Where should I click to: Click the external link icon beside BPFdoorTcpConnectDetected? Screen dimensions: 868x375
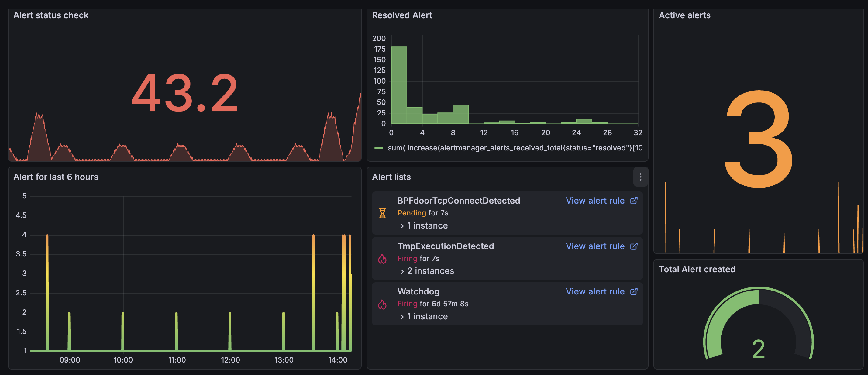(634, 201)
